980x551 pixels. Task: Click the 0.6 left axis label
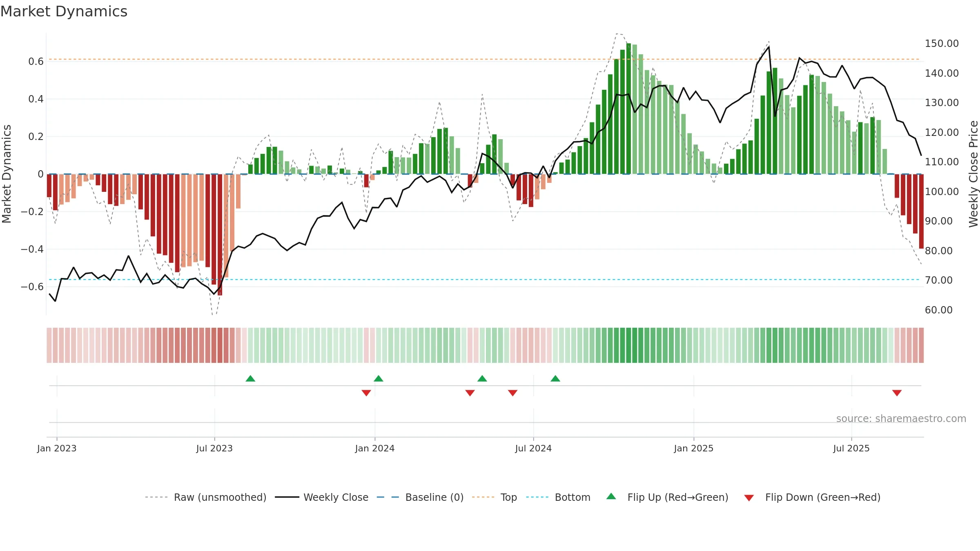[36, 61]
